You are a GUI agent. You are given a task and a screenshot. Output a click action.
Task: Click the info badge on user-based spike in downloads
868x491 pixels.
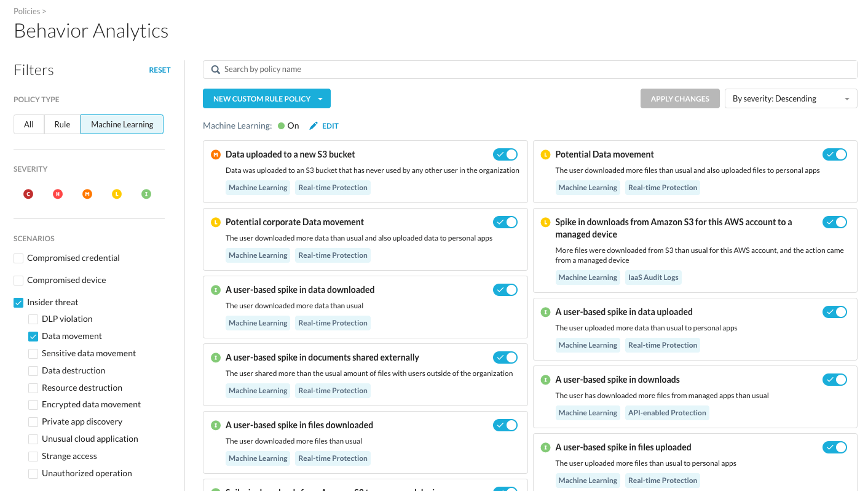545,380
